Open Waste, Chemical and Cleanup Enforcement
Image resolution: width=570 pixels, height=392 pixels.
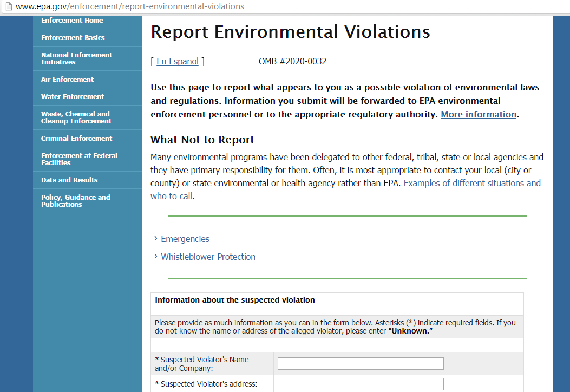click(x=75, y=117)
